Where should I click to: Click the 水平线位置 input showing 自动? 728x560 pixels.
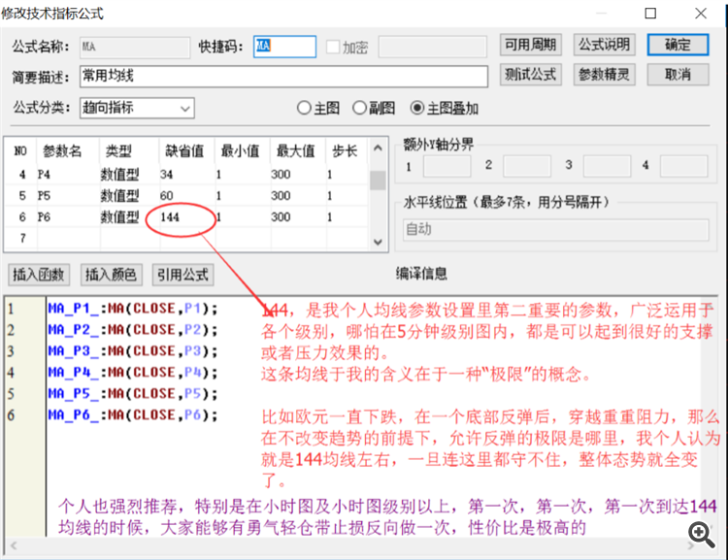coord(556,229)
